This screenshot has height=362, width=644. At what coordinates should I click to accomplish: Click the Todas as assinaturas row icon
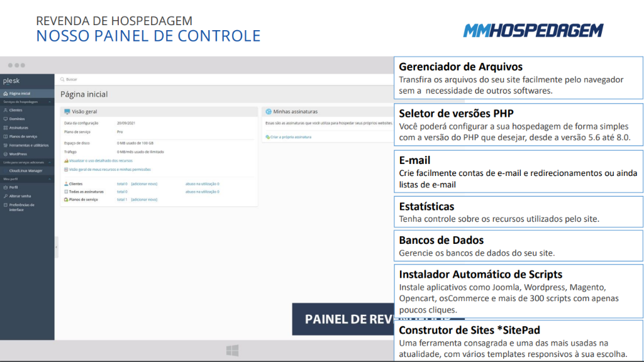(x=66, y=192)
